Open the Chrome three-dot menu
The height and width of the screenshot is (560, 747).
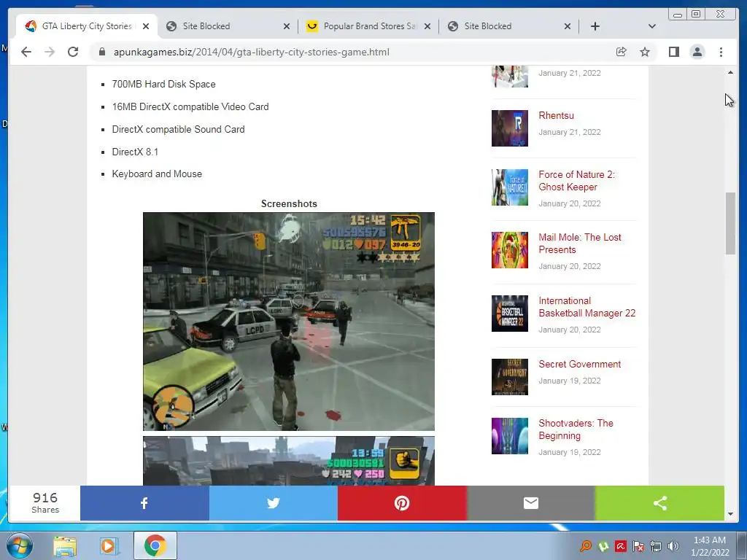[x=721, y=52]
